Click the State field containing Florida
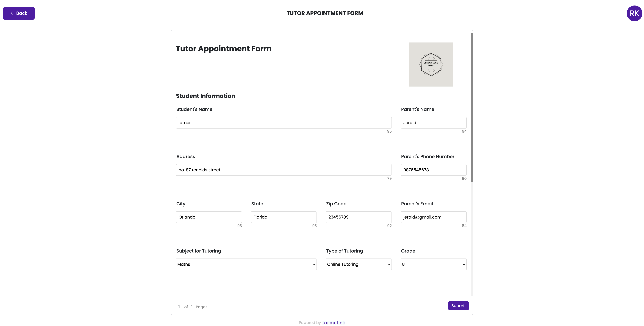The width and height of the screenshot is (644, 326). (283, 217)
